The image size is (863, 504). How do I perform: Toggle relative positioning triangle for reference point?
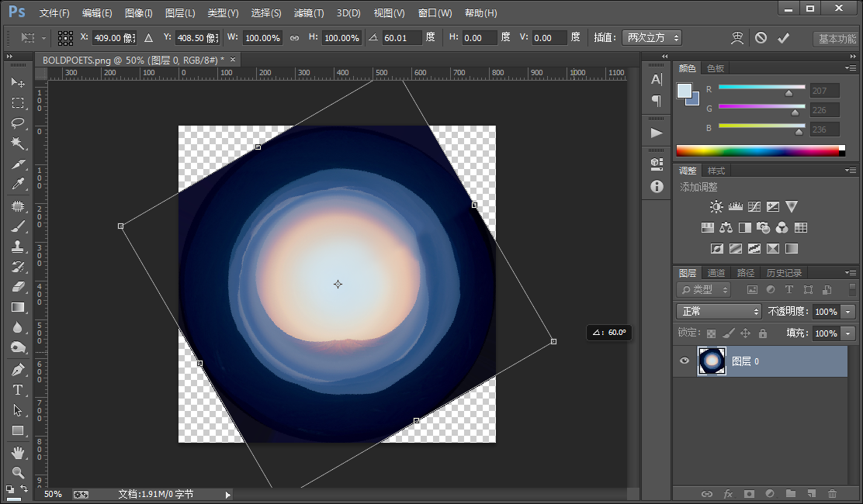click(x=148, y=38)
